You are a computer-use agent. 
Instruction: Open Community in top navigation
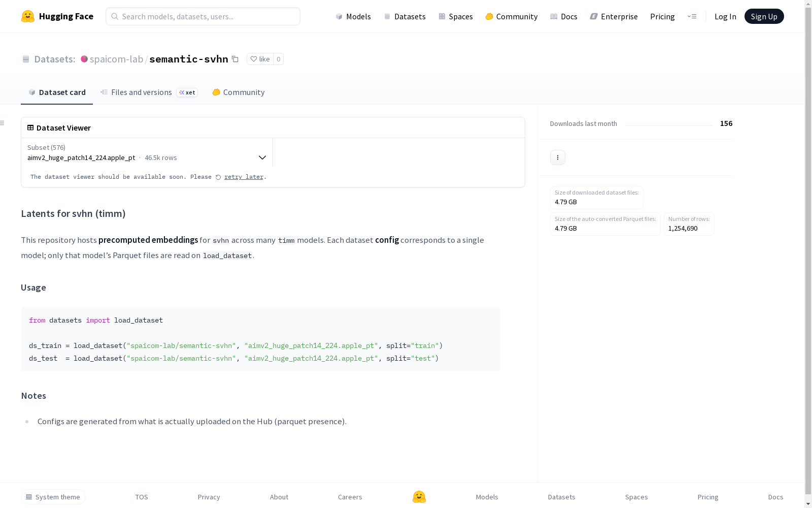(512, 16)
